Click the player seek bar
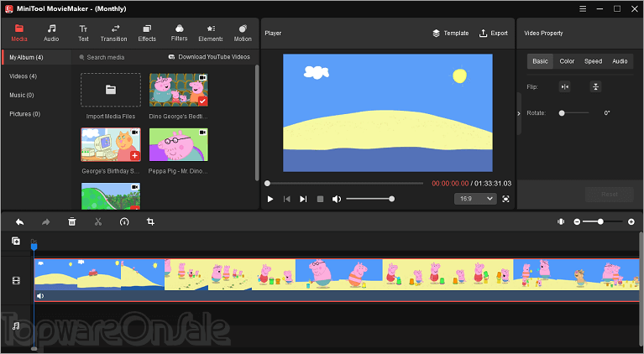The height and width of the screenshot is (354, 644). point(345,184)
